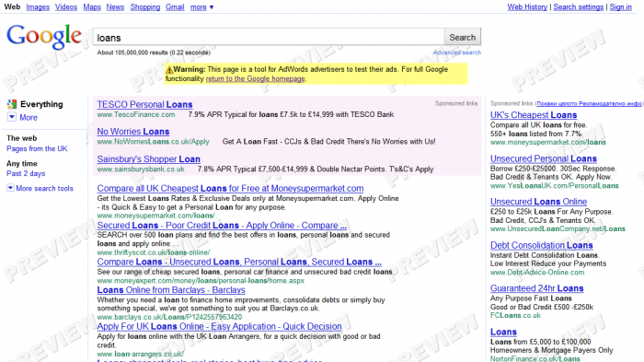This screenshot has height=362, width=644.
Task: Filter by Pages from the UK
Action: [37, 149]
